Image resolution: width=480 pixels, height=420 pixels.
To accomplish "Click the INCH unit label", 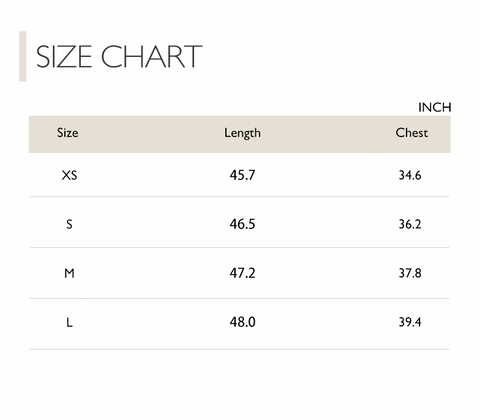I will coord(435,107).
